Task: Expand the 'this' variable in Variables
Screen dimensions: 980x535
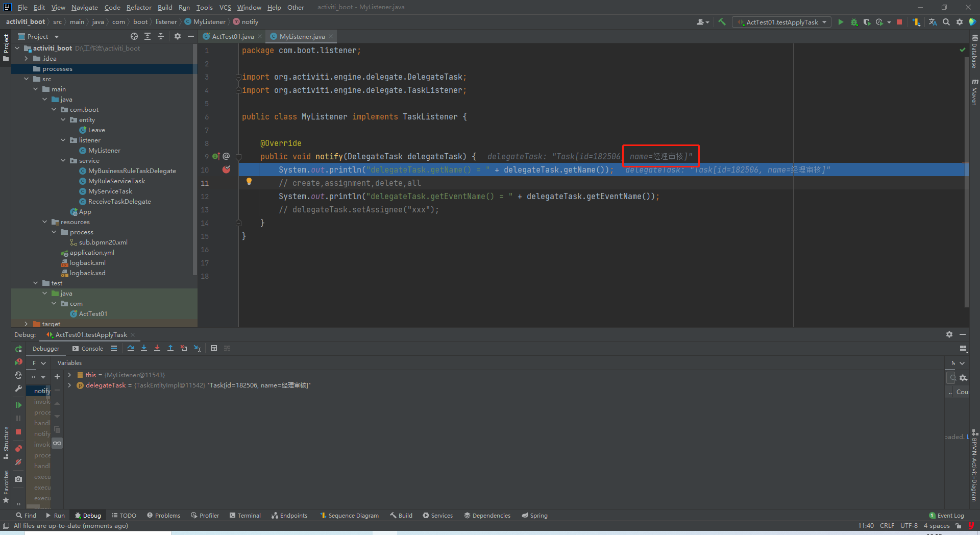Action: click(69, 375)
